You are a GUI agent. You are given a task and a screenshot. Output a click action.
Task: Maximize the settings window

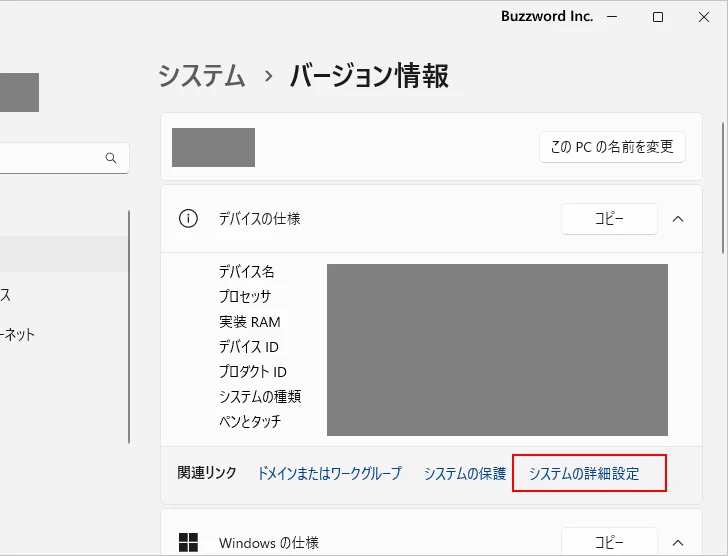click(658, 17)
